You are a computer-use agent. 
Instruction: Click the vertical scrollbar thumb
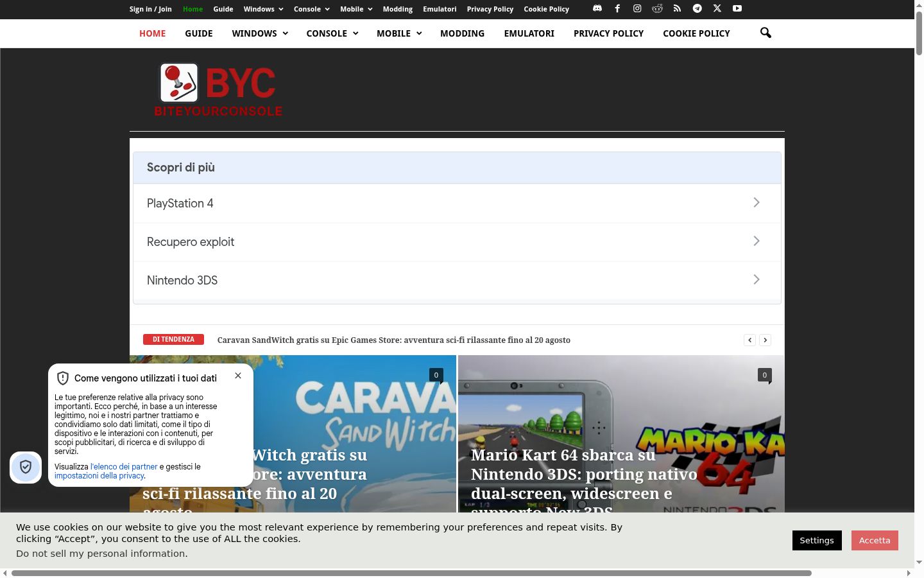919,33
